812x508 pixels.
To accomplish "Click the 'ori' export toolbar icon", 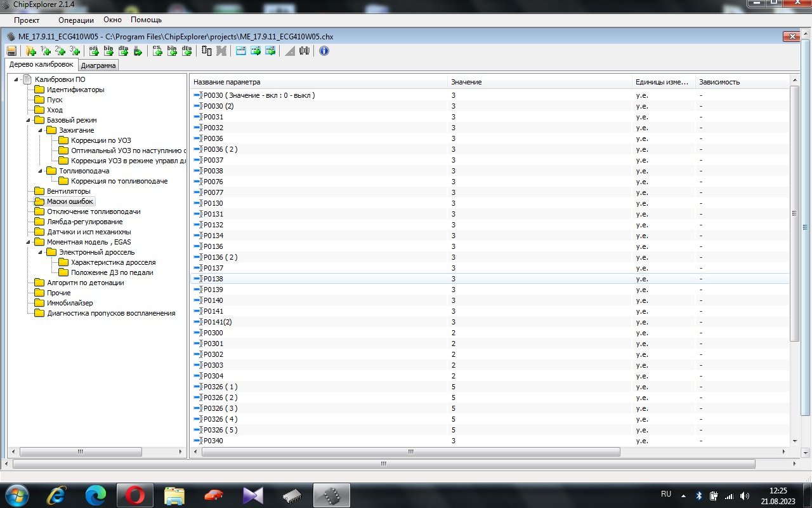I will [93, 51].
